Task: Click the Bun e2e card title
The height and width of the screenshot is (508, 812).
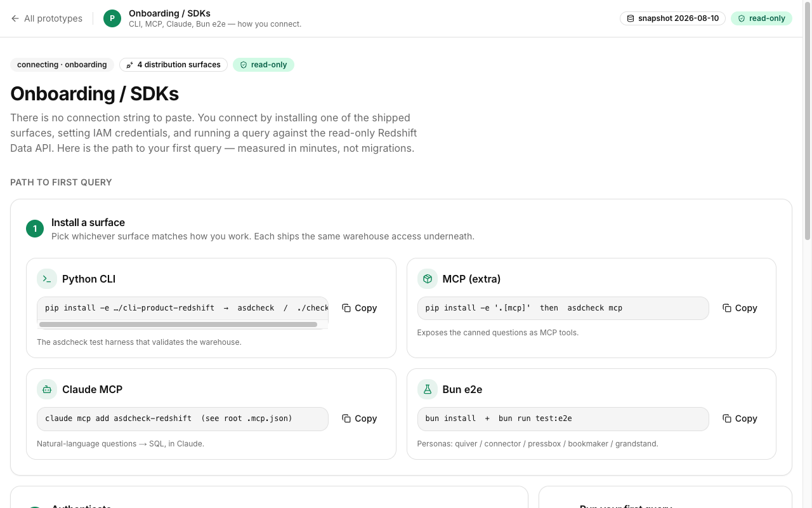Action: tap(462, 389)
